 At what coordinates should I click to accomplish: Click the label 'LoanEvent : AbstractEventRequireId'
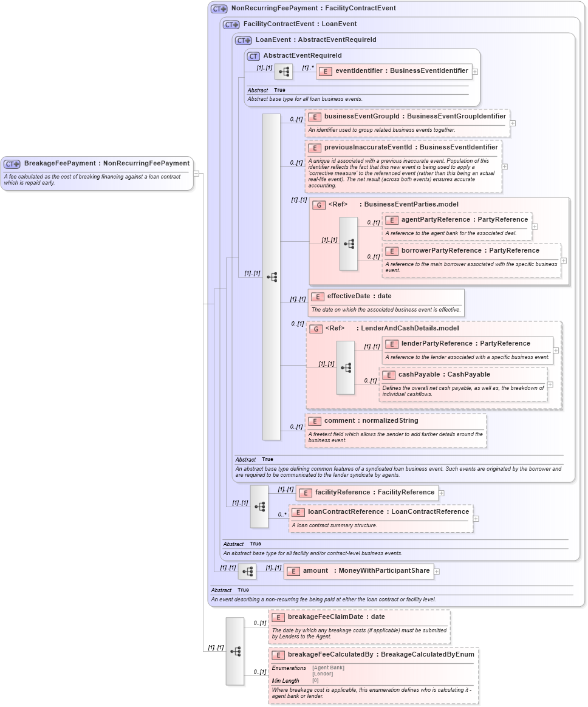click(x=316, y=39)
